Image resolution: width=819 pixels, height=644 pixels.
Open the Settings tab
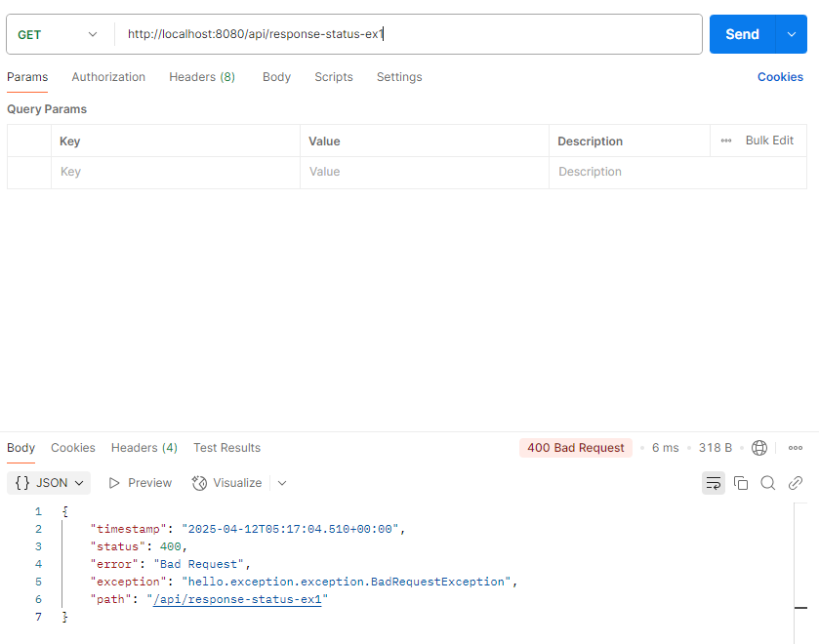pos(399,77)
